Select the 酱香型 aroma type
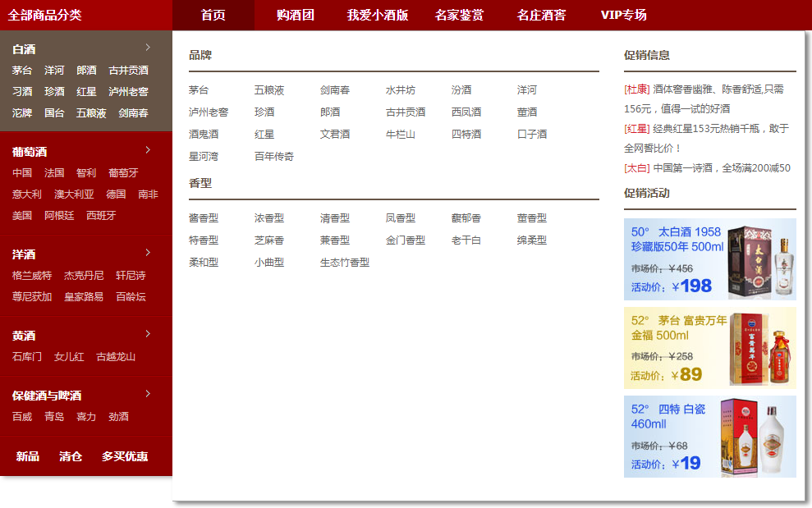 (x=204, y=218)
